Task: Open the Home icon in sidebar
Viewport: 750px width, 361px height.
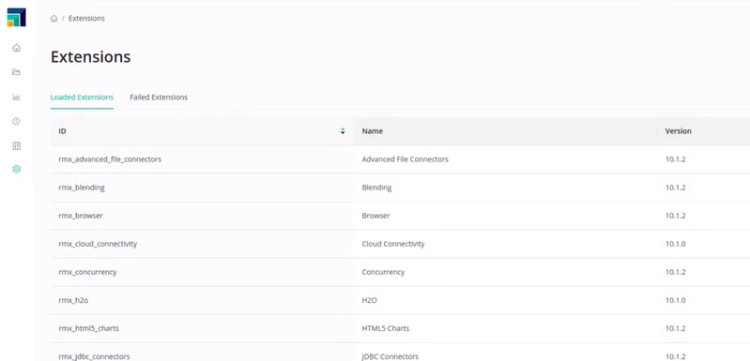Action: 16,48
